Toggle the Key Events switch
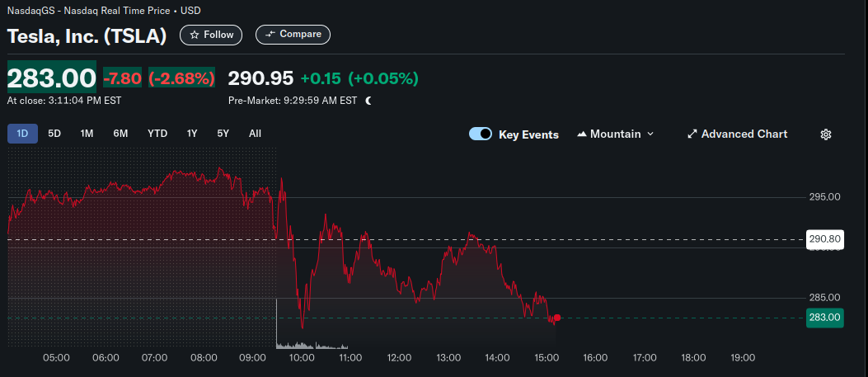868x377 pixels. pyautogui.click(x=481, y=134)
